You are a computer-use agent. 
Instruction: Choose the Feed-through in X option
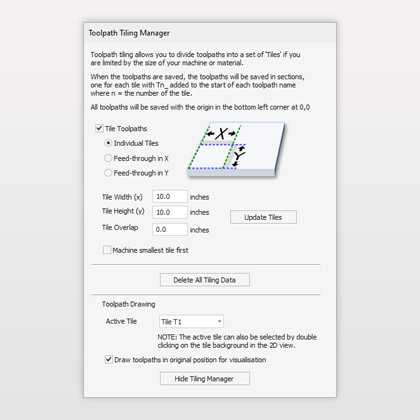pos(108,158)
